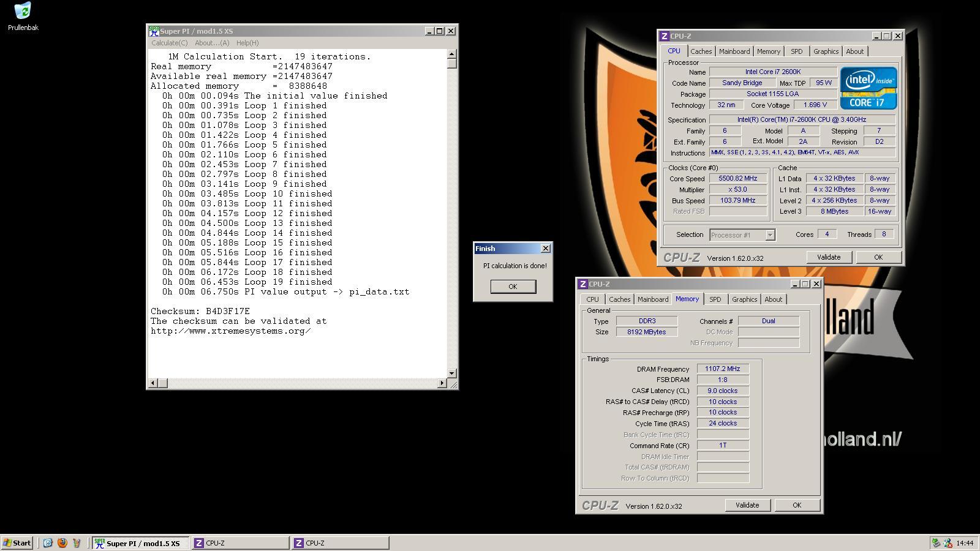Click the memory Size 8192 MBytes field
The width and height of the screenshot is (980, 551).
tap(647, 332)
